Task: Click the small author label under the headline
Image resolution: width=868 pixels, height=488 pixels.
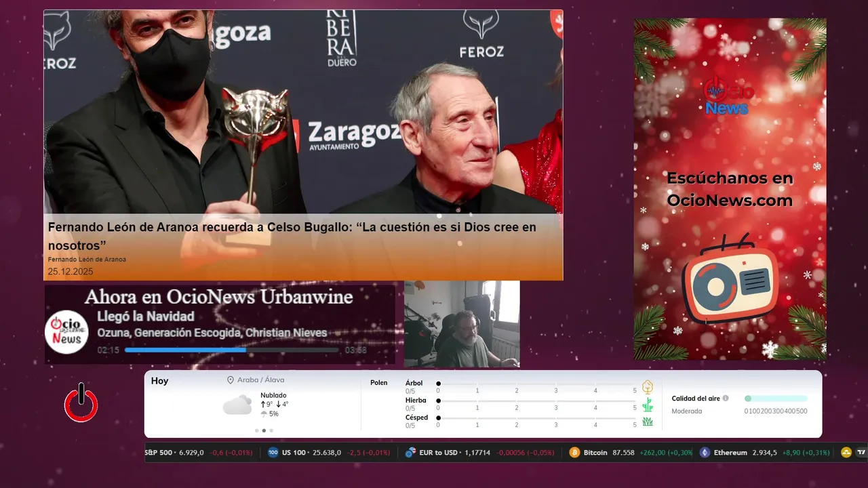Action: [x=87, y=260]
